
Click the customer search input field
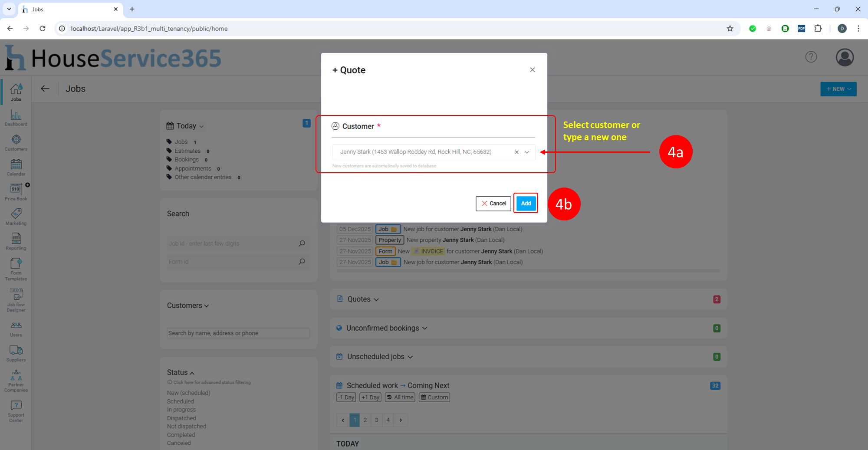238,333
